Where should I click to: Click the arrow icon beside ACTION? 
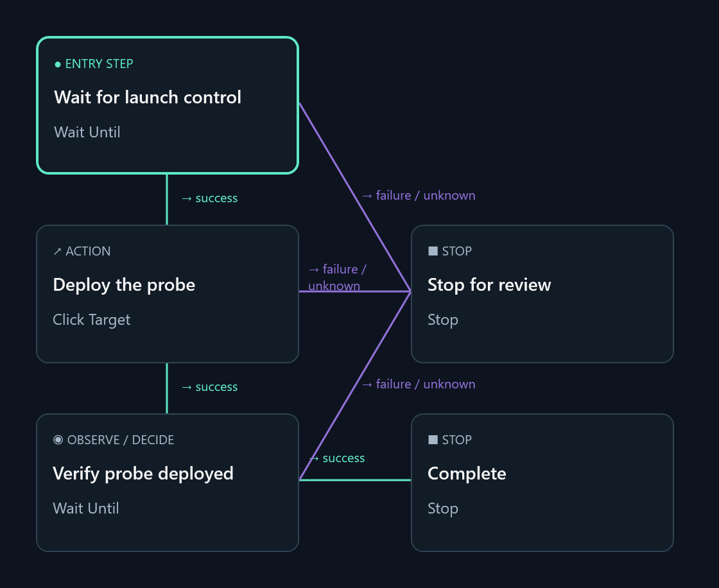tap(57, 252)
